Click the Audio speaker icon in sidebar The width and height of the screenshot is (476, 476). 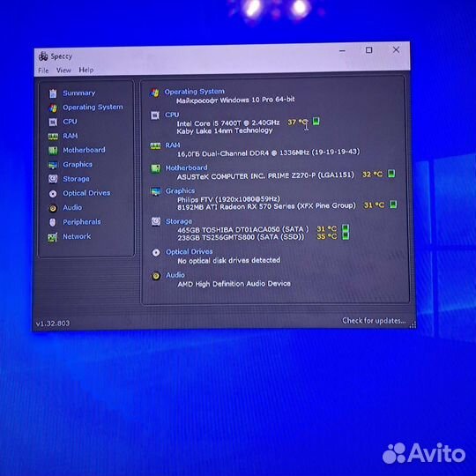[53, 208]
